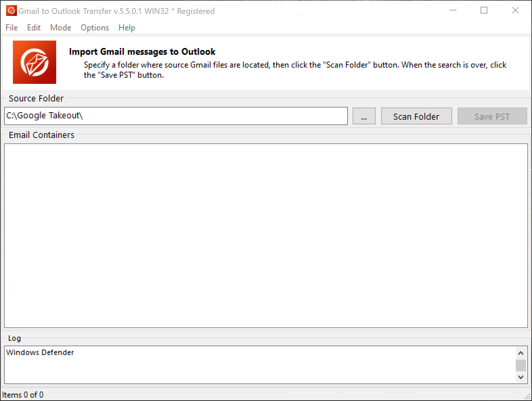Screen dimensions: 532x401
Task: Open the Help menu
Action: coord(127,28)
